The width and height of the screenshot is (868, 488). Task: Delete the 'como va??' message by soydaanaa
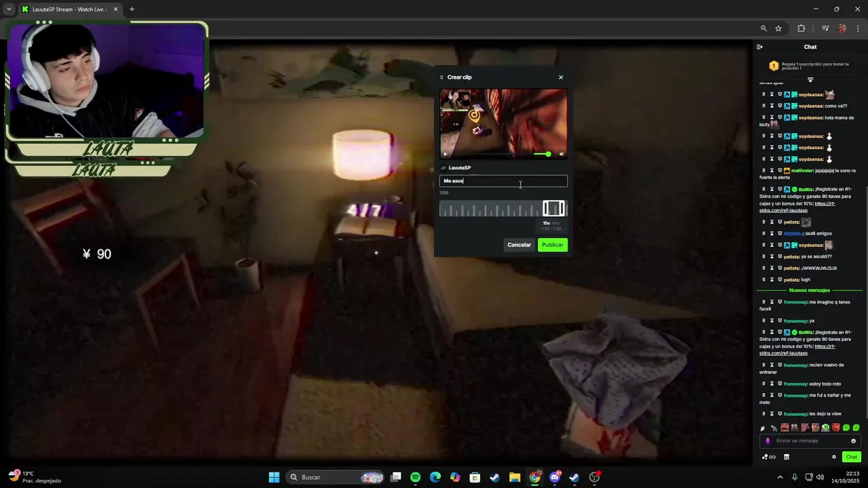(x=764, y=106)
